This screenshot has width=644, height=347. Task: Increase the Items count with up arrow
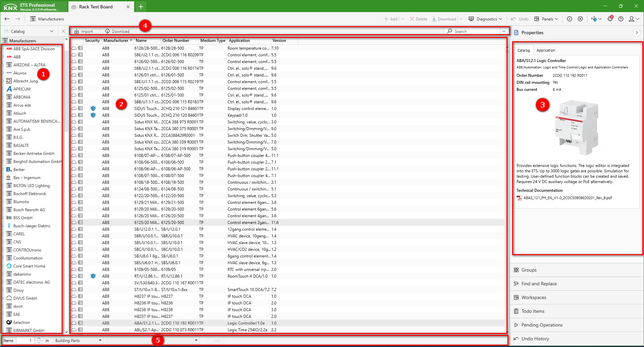[39, 339]
